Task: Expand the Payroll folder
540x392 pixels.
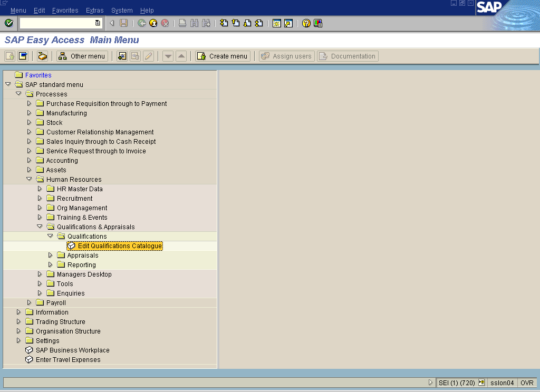Action: coord(30,303)
